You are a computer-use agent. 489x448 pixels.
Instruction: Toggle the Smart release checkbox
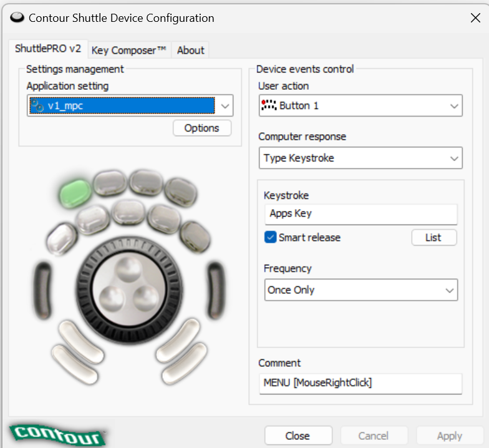[x=271, y=237]
